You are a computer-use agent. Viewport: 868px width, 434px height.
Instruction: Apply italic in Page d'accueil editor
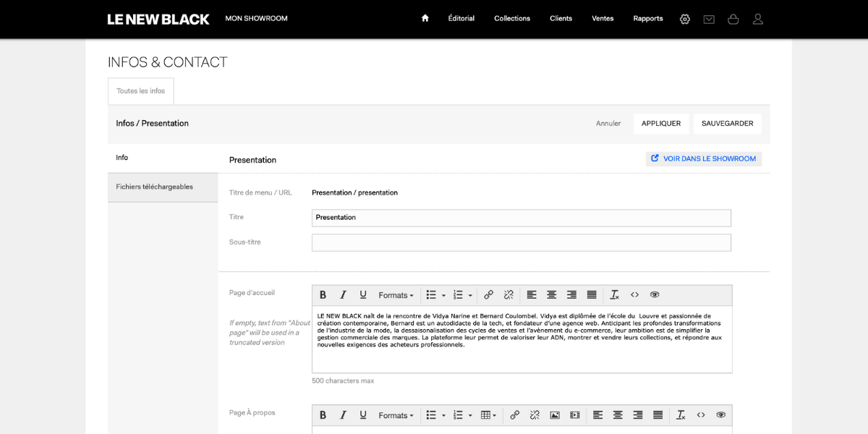[x=344, y=295]
